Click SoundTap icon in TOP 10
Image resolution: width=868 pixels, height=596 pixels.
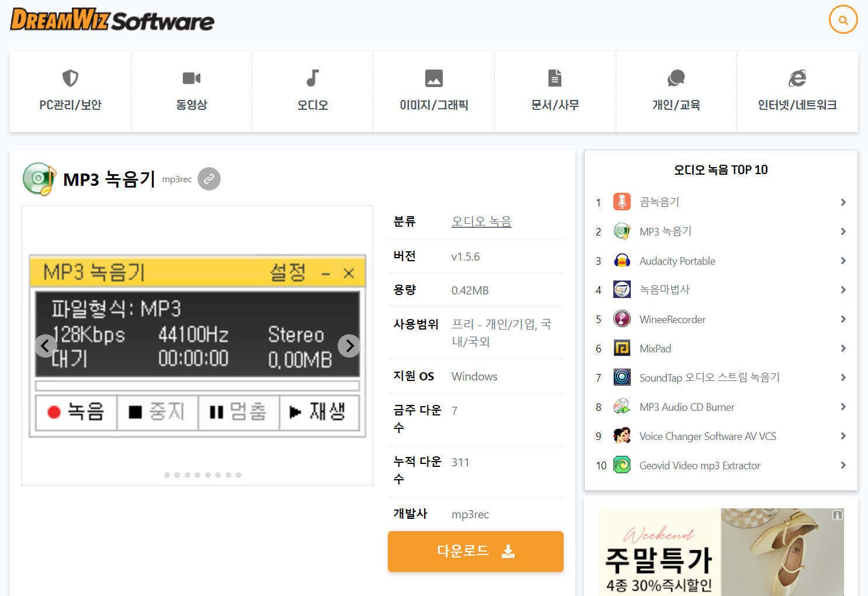pyautogui.click(x=622, y=377)
